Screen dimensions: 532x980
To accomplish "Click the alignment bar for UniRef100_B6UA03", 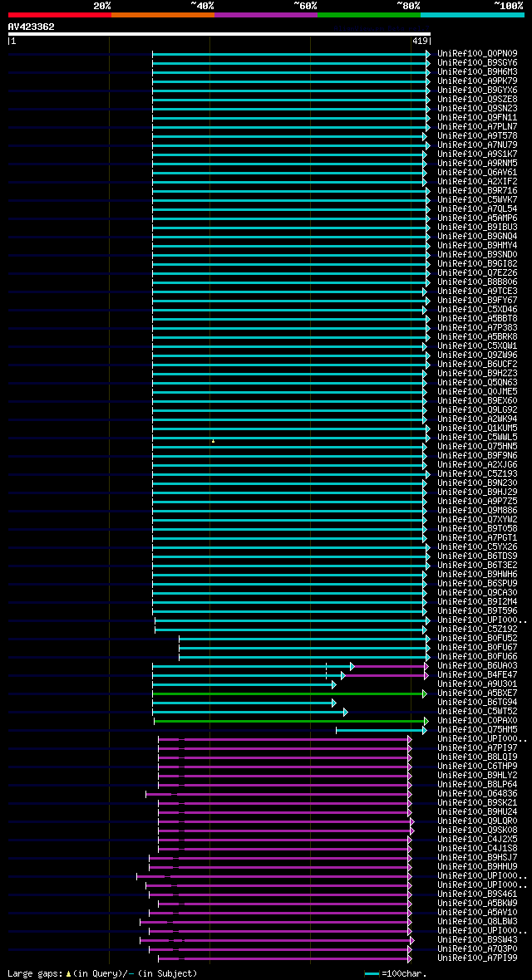I will pos(290,666).
